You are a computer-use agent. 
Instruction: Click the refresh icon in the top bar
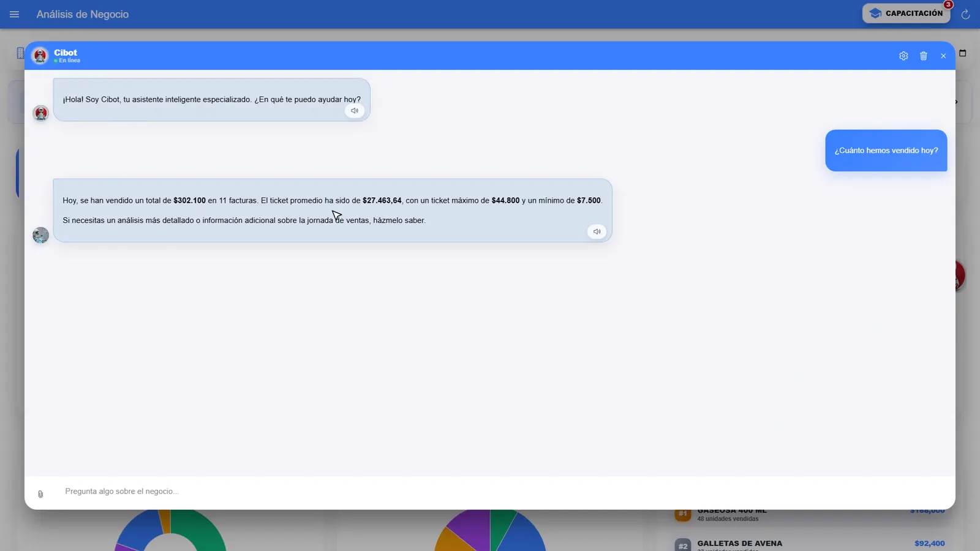tap(965, 14)
